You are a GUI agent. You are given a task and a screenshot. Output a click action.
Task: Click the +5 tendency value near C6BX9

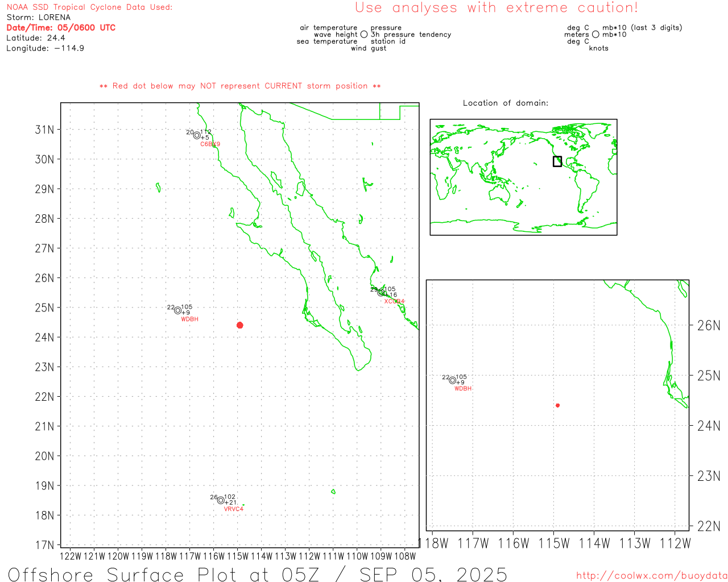[205, 138]
